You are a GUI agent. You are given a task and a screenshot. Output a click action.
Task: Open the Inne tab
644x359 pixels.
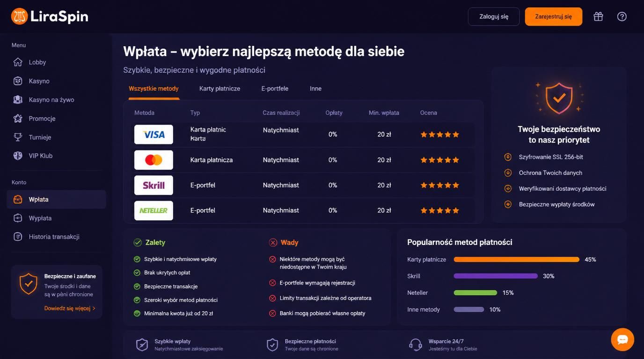315,88
